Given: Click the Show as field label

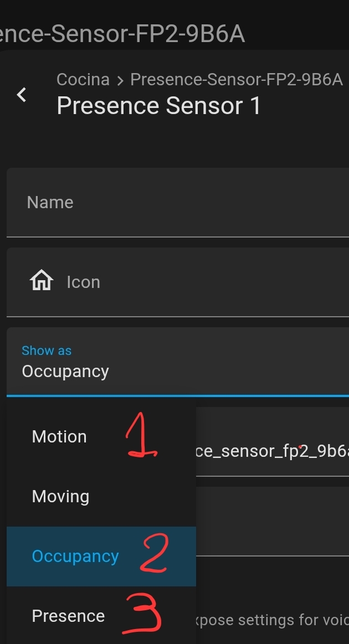Looking at the screenshot, I should point(47,350).
